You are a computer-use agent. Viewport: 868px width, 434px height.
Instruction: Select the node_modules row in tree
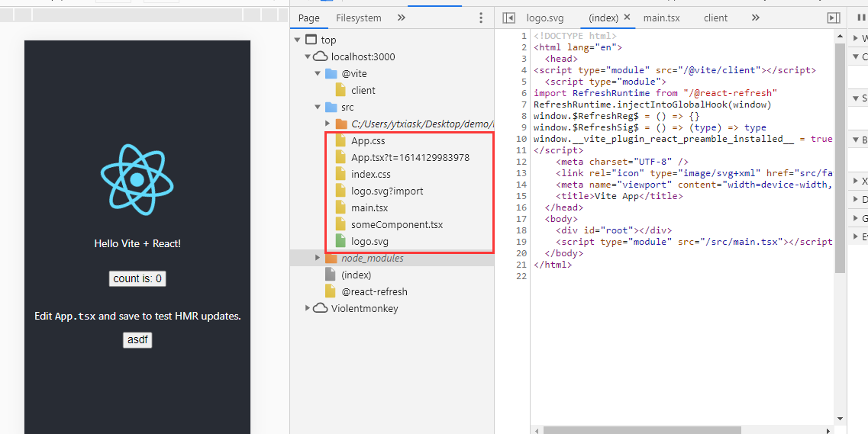(392, 259)
